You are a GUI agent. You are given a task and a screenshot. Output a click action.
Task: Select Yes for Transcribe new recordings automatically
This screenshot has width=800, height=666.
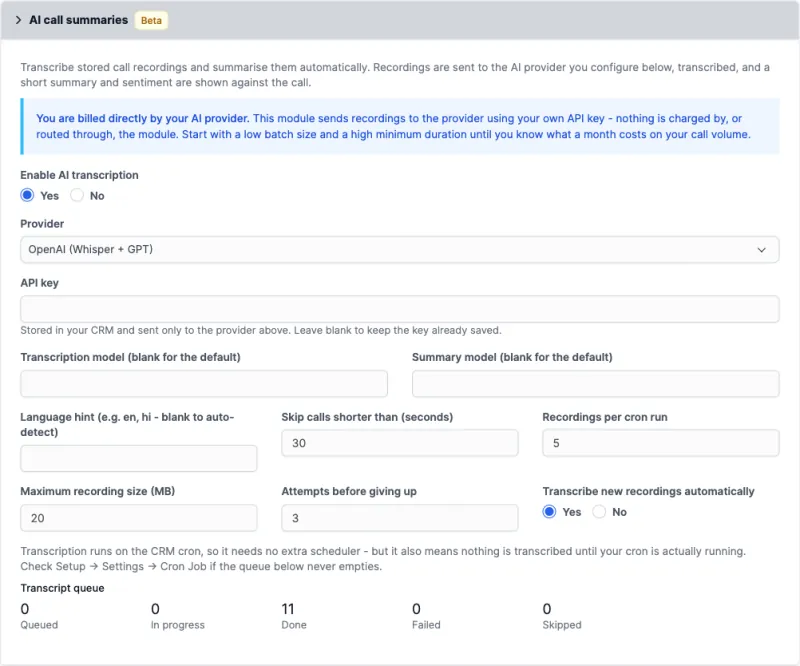(549, 512)
